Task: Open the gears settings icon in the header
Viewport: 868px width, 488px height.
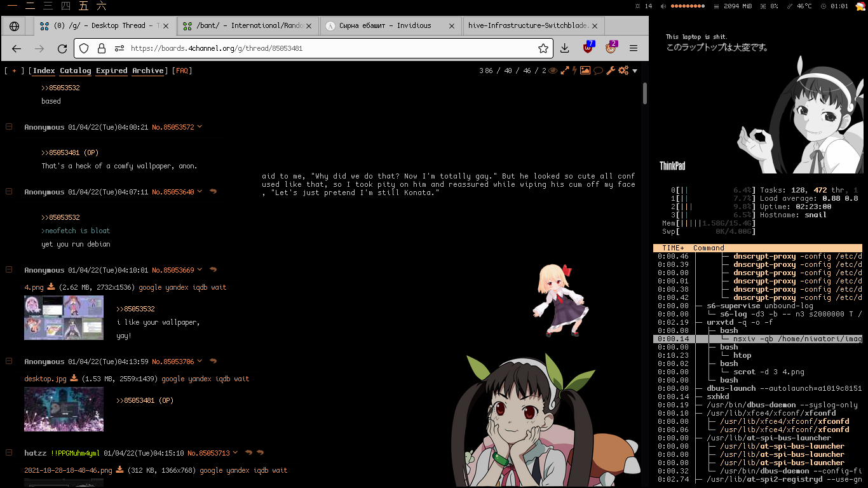Action: (x=623, y=71)
